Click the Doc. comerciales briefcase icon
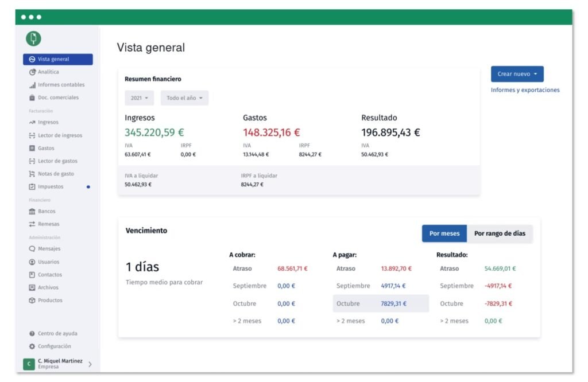The width and height of the screenshot is (588, 382). pyautogui.click(x=32, y=98)
